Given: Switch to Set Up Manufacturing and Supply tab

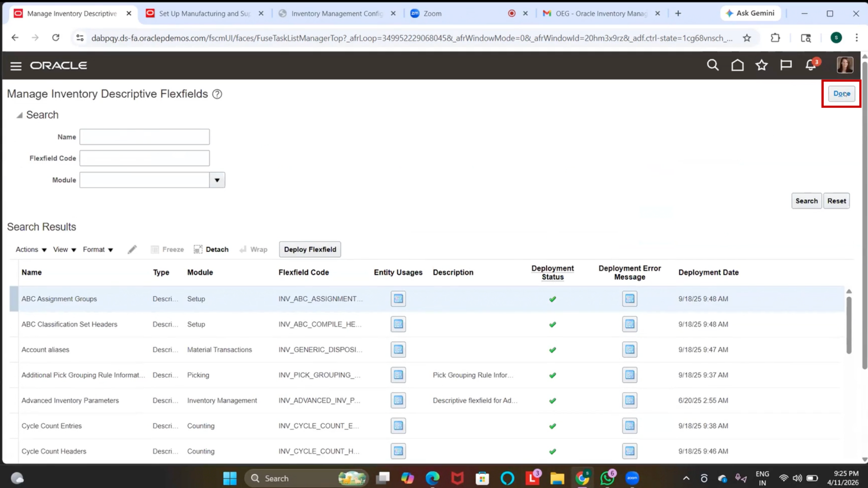Looking at the screenshot, I should 204,14.
